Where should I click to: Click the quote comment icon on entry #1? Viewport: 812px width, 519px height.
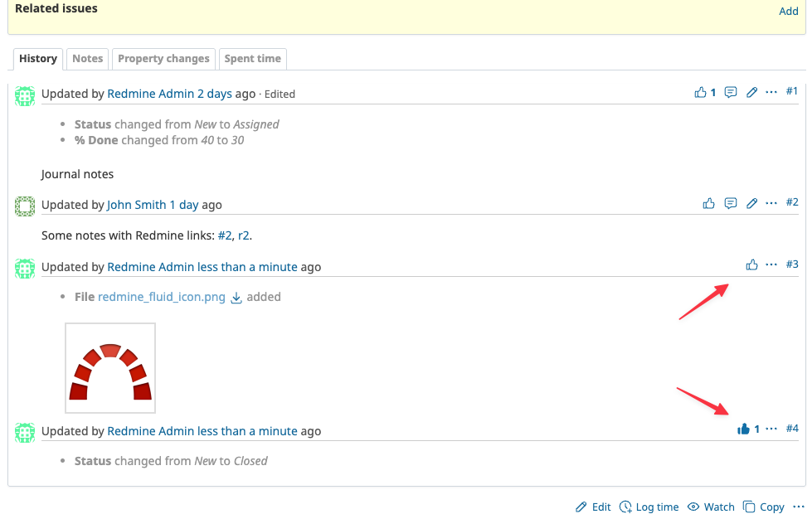pyautogui.click(x=731, y=92)
